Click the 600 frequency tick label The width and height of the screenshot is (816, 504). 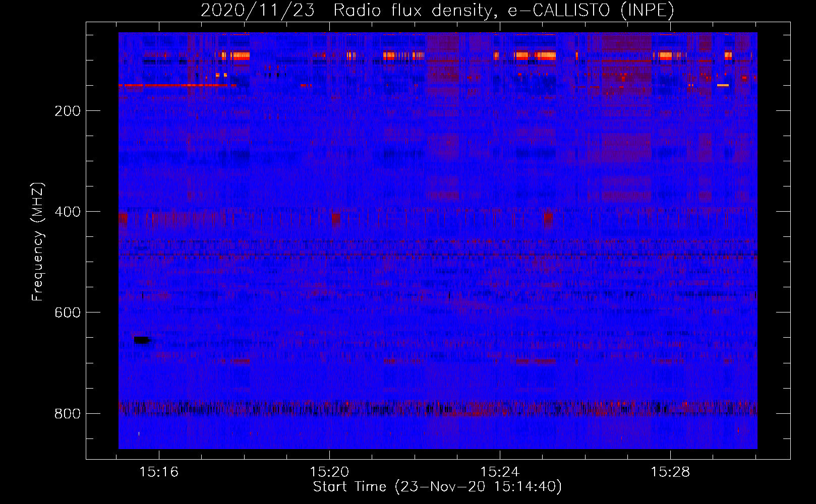68,312
